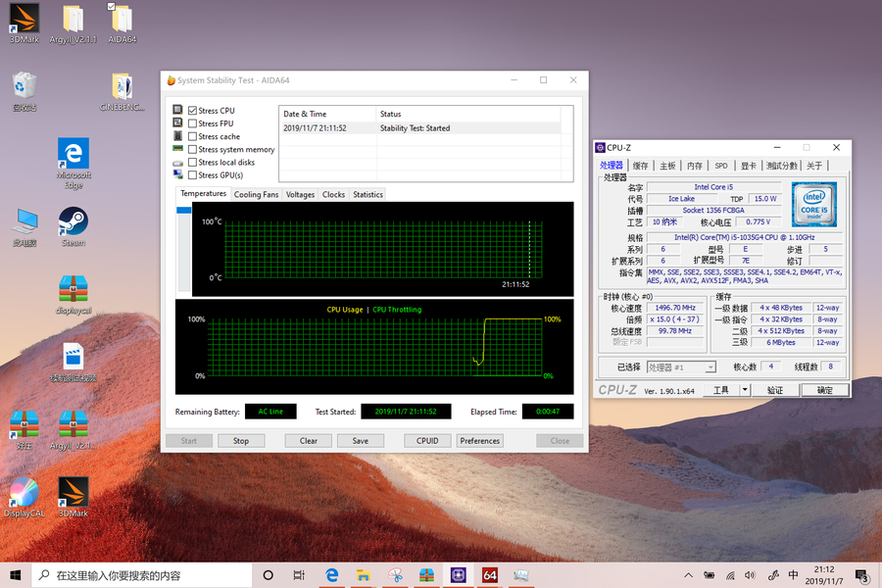Open the 3DMark shortcut above the Recycle Bin
Viewport: 882px width, 588px height.
[24, 23]
